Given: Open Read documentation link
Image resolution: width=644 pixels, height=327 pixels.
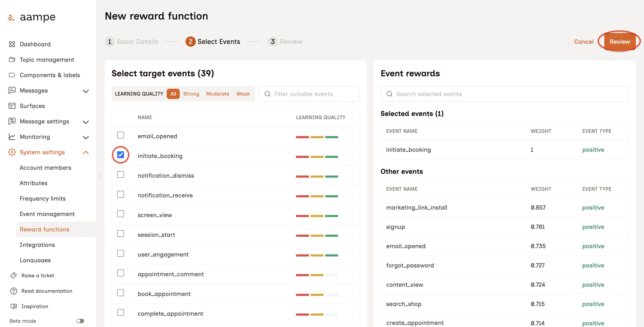Looking at the screenshot, I should pyautogui.click(x=47, y=291).
